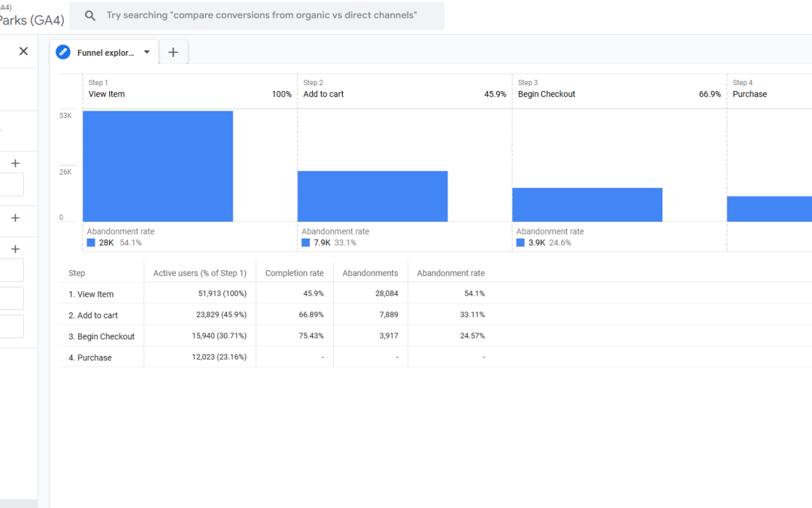Click the middle plus icon in the left panel

click(x=16, y=218)
